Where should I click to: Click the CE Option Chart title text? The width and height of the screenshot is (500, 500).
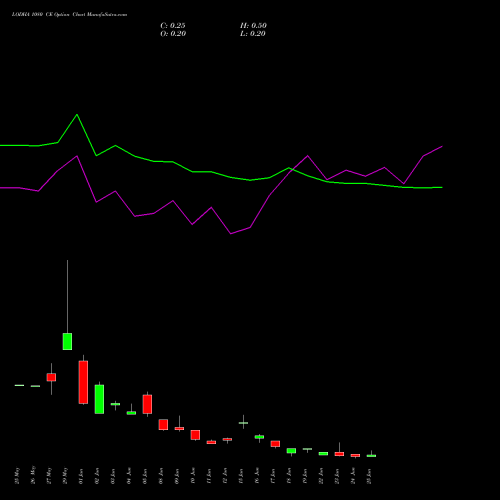pos(69,15)
